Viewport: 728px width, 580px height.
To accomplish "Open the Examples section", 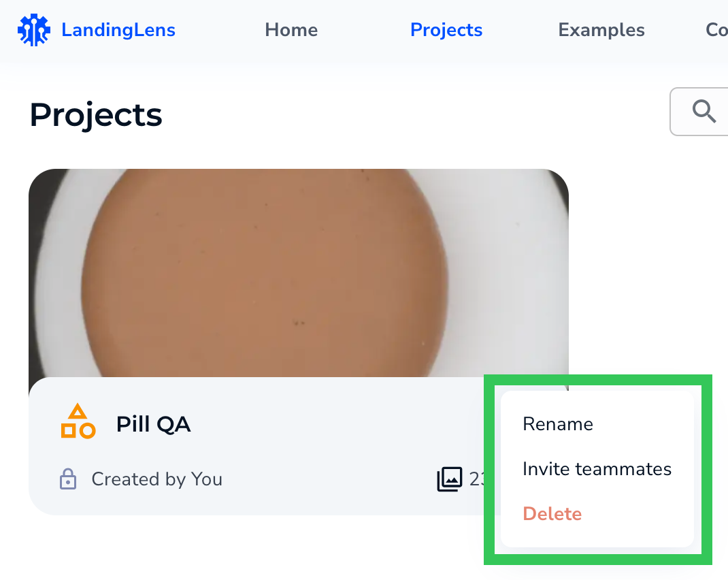I will click(x=601, y=30).
